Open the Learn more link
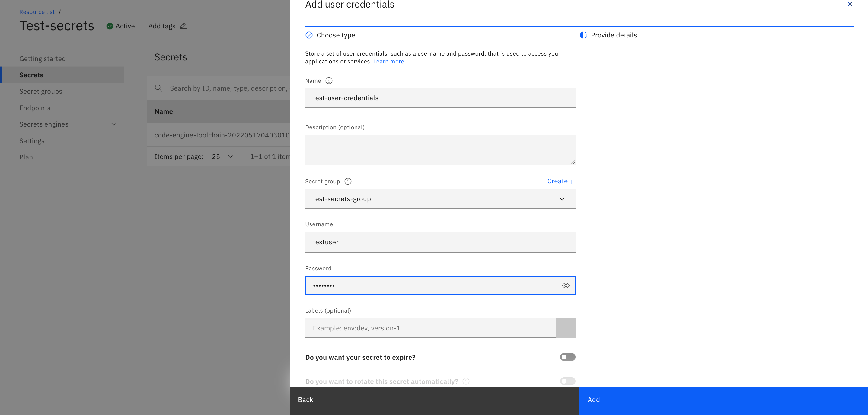 click(x=389, y=61)
